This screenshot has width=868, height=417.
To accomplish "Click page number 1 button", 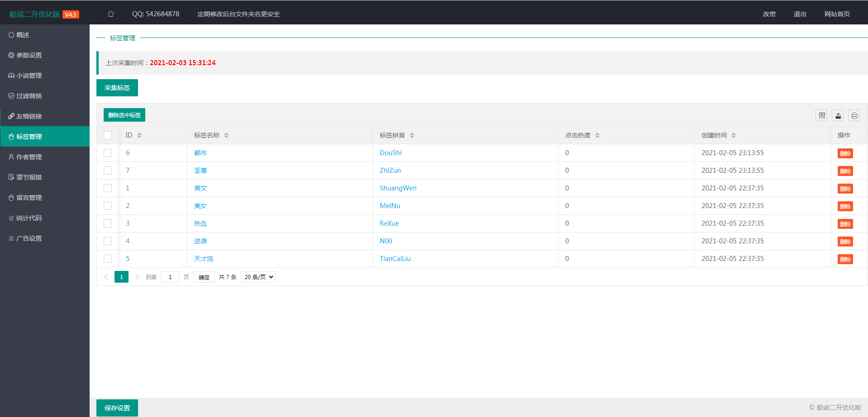I will point(121,277).
